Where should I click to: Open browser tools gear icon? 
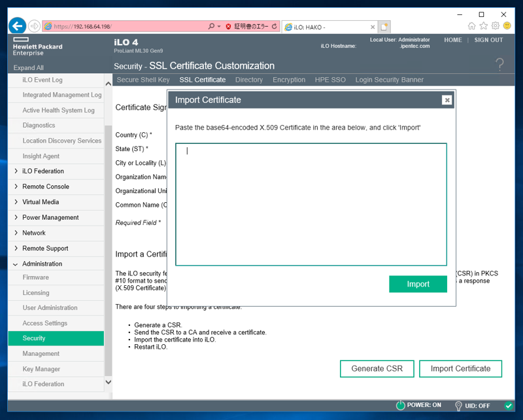tap(496, 26)
